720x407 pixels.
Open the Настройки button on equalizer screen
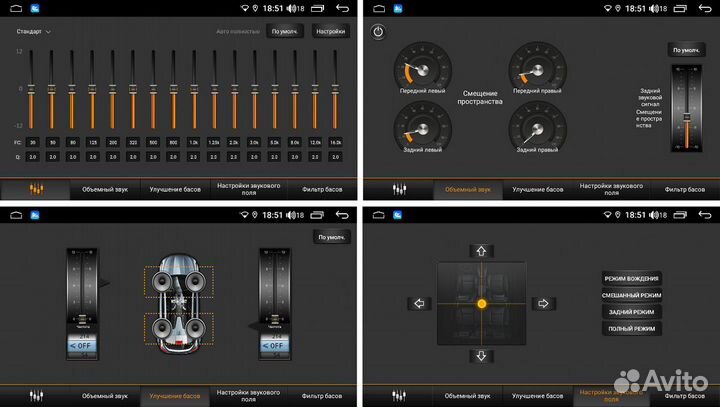[330, 31]
